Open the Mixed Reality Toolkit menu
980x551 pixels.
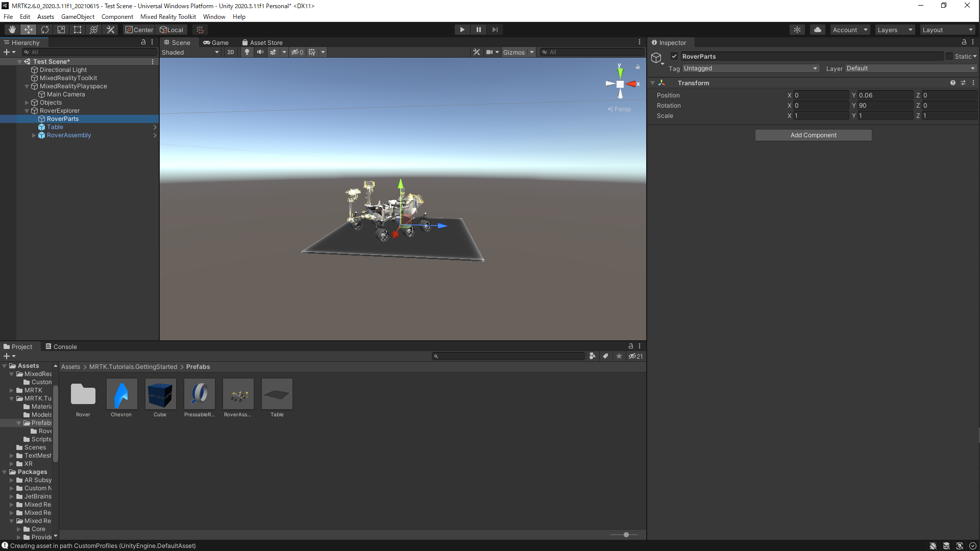click(x=168, y=17)
